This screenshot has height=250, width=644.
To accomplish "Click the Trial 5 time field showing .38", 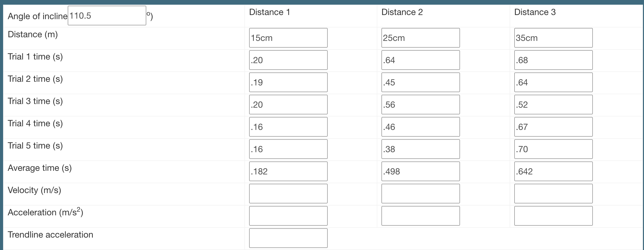I will click(x=420, y=149).
